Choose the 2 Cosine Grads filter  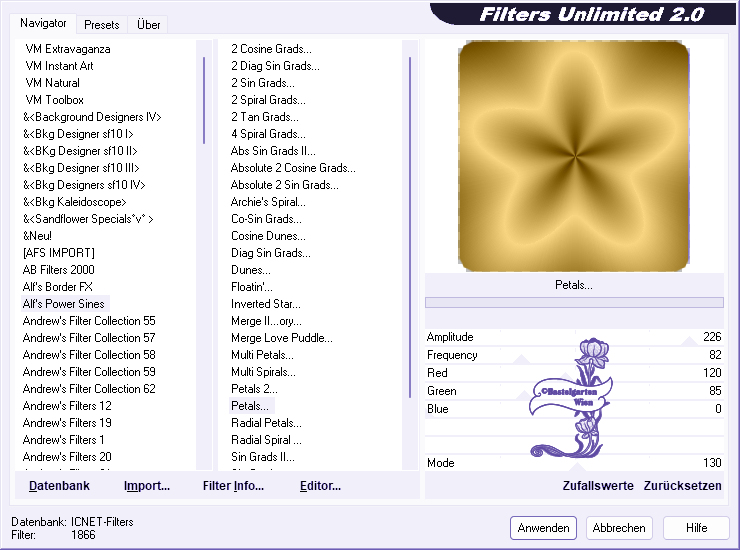[271, 49]
